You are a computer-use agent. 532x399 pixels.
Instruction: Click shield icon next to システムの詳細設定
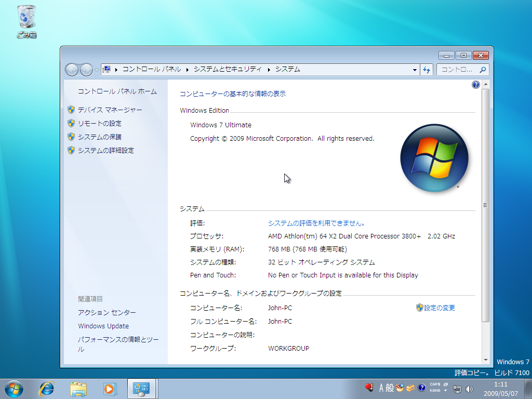[x=71, y=150]
